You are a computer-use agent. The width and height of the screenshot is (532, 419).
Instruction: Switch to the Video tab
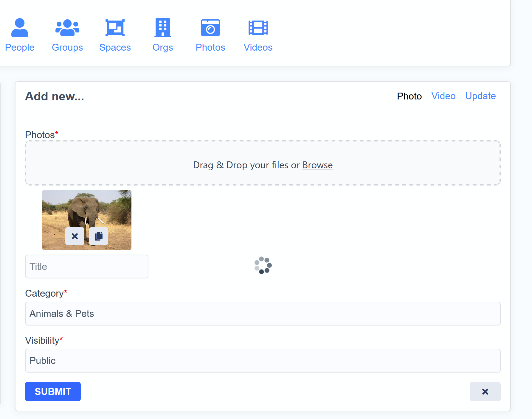tap(443, 96)
